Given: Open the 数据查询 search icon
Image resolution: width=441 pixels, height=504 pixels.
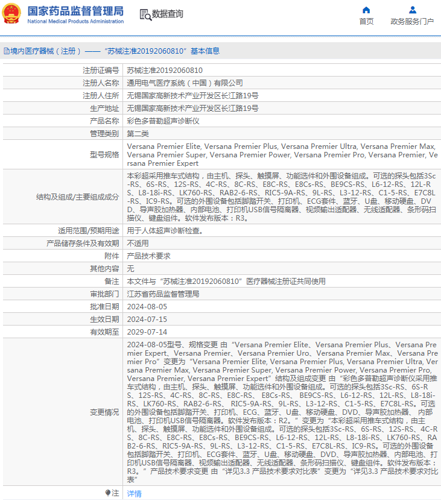Looking at the screenshot, I should pyautogui.click(x=145, y=15).
